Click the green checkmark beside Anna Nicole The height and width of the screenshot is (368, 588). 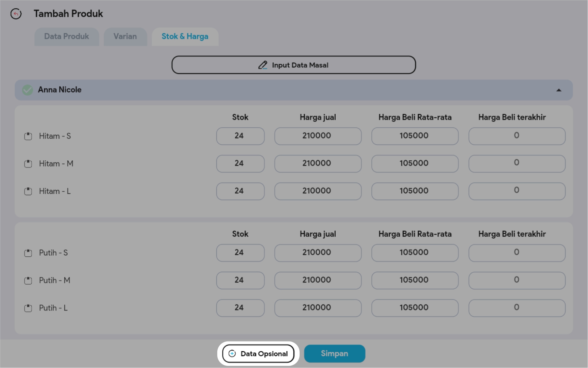(x=28, y=90)
